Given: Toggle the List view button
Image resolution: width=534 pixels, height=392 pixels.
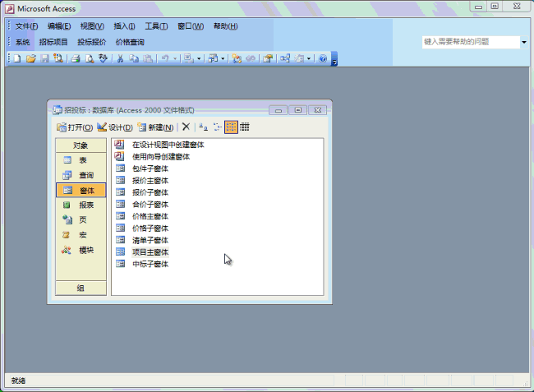Looking at the screenshot, I should [x=231, y=127].
